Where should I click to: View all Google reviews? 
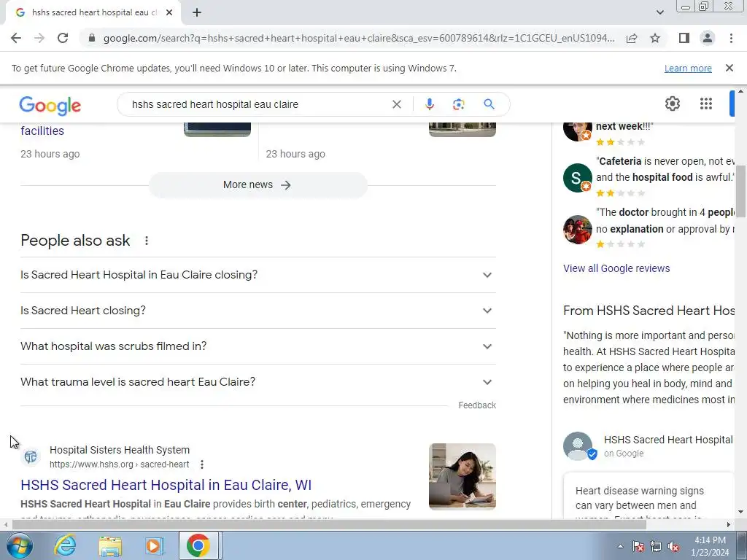click(616, 268)
